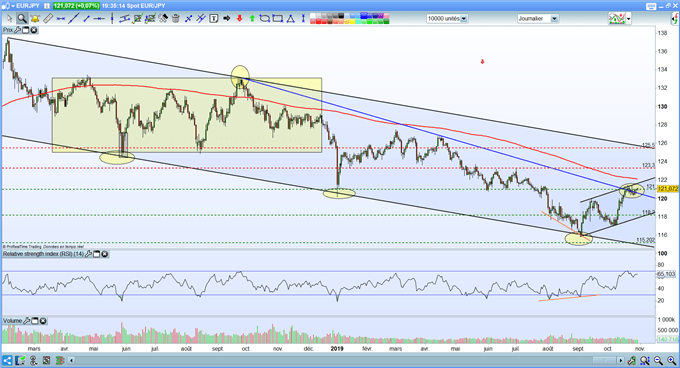Select the triangle drawing tool
680x368 pixels.
point(291,19)
